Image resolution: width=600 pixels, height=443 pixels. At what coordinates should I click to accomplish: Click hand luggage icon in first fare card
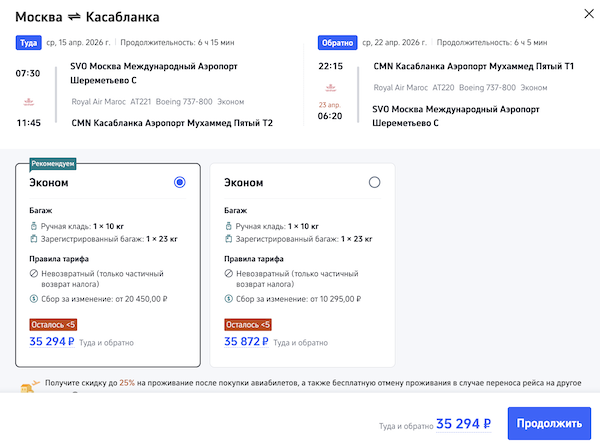33,227
